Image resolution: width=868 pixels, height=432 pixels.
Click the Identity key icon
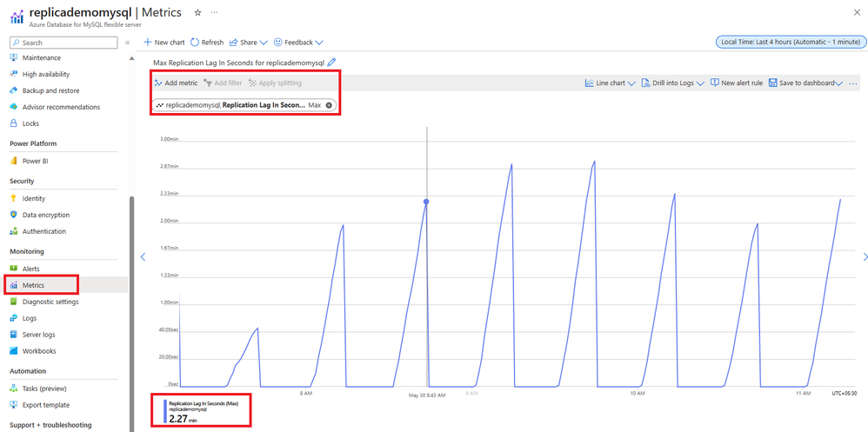[x=14, y=198]
